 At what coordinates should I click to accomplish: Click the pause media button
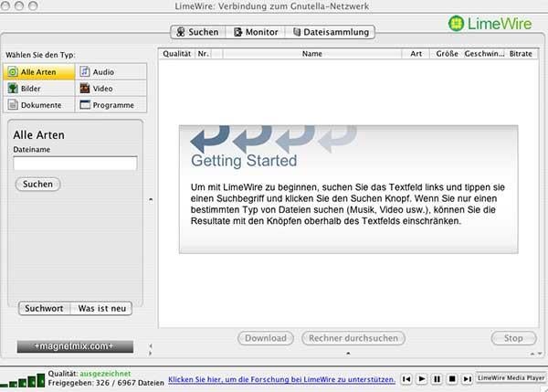tap(437, 379)
